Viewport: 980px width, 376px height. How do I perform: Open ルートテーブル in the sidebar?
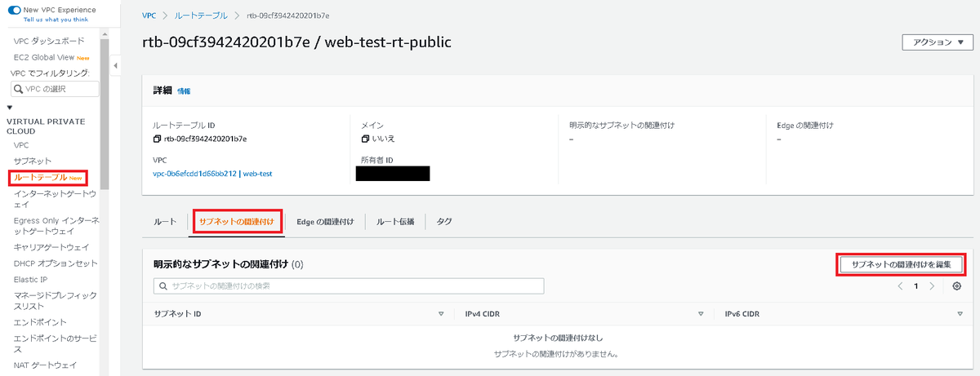coord(40,177)
